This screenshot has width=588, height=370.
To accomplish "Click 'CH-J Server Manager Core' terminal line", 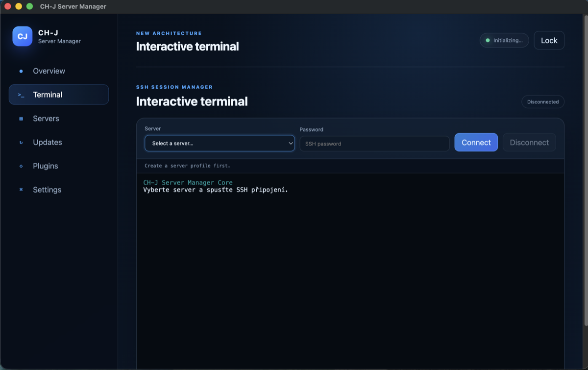I will (188, 182).
